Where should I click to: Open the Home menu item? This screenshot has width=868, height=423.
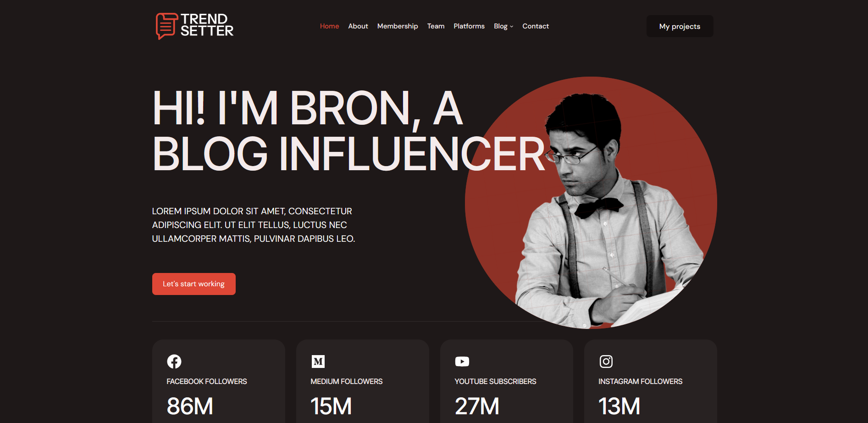tap(330, 26)
